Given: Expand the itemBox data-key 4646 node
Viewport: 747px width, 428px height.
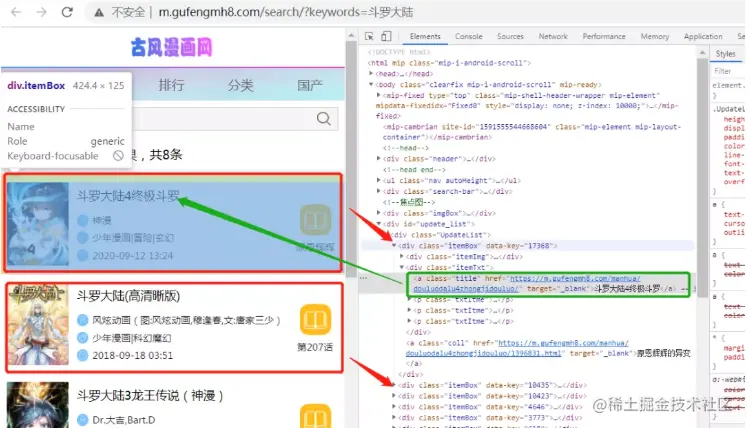Looking at the screenshot, I should point(394,407).
